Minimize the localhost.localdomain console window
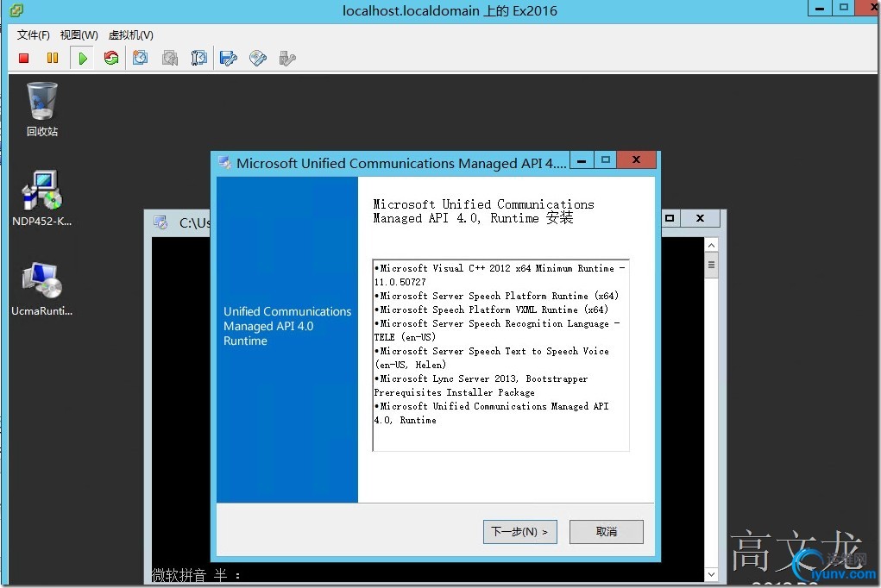The width and height of the screenshot is (881, 588). pyautogui.click(x=820, y=8)
